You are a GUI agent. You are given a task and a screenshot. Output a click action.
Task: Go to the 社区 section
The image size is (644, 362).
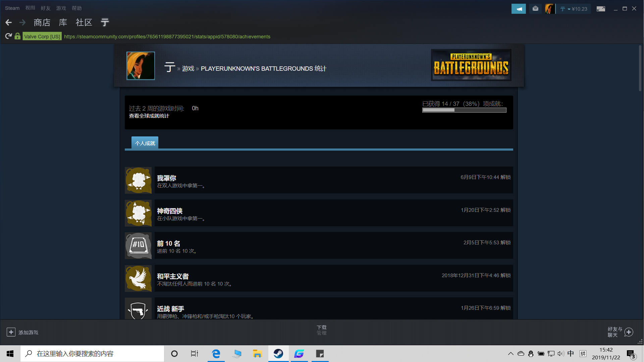tap(84, 22)
